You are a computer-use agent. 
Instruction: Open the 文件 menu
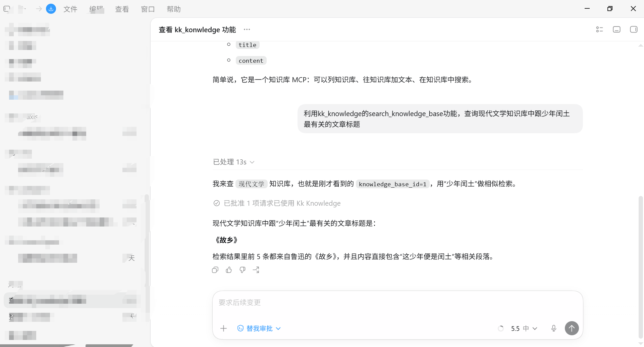pyautogui.click(x=70, y=9)
